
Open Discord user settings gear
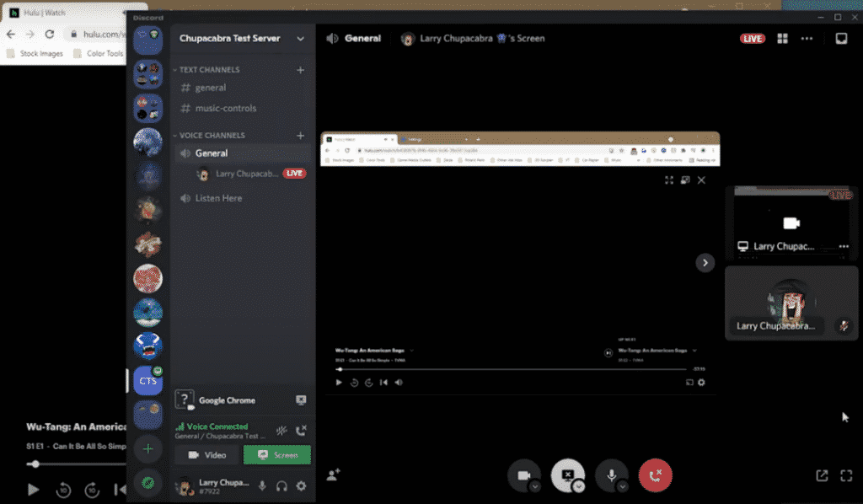[x=300, y=485]
